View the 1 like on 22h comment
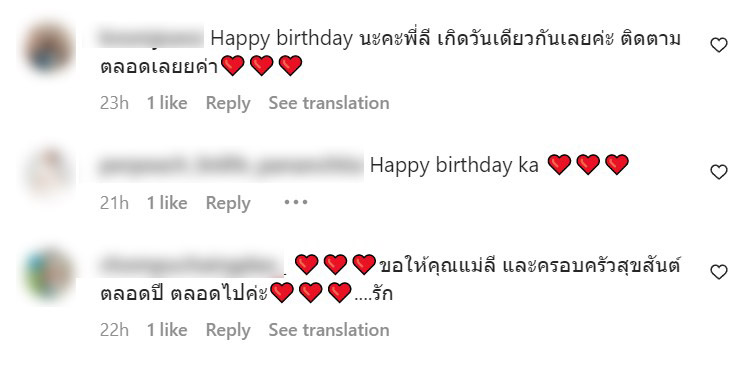The height and width of the screenshot is (366, 742). (x=167, y=330)
